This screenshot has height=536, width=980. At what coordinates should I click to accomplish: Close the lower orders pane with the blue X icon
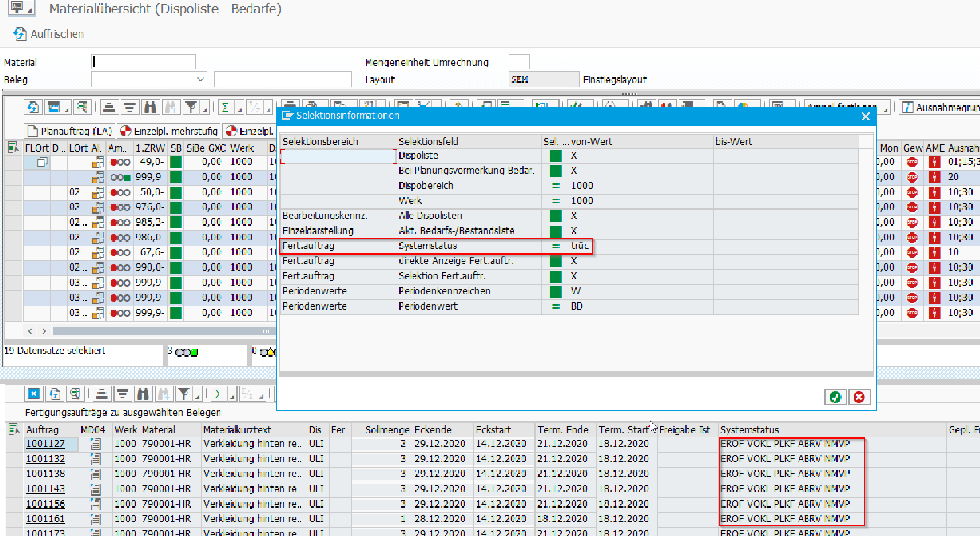pos(34,394)
